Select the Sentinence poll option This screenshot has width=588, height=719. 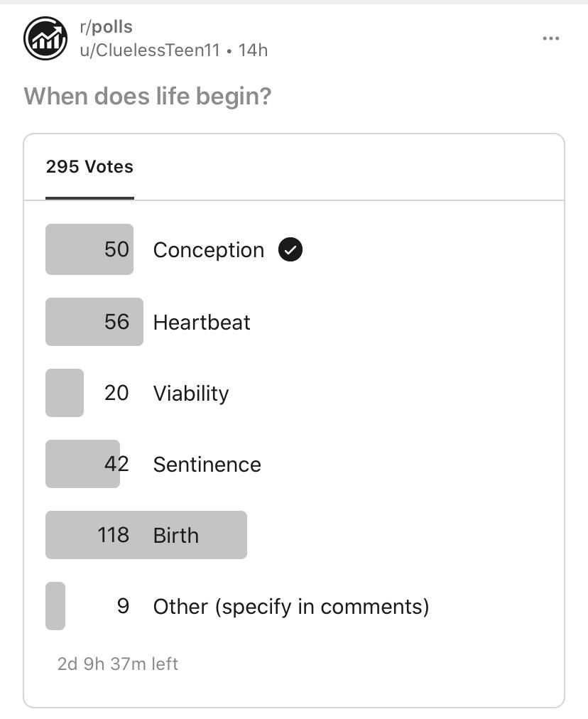tap(207, 465)
